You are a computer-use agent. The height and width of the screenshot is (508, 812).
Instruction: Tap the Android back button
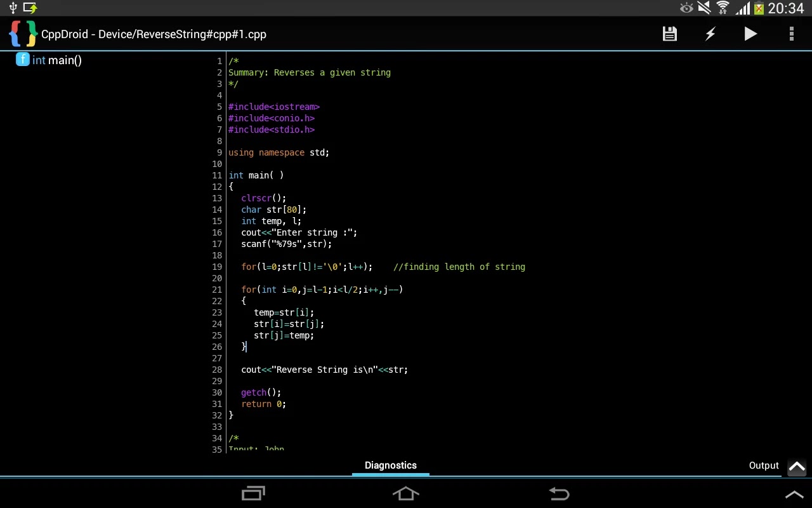559,493
